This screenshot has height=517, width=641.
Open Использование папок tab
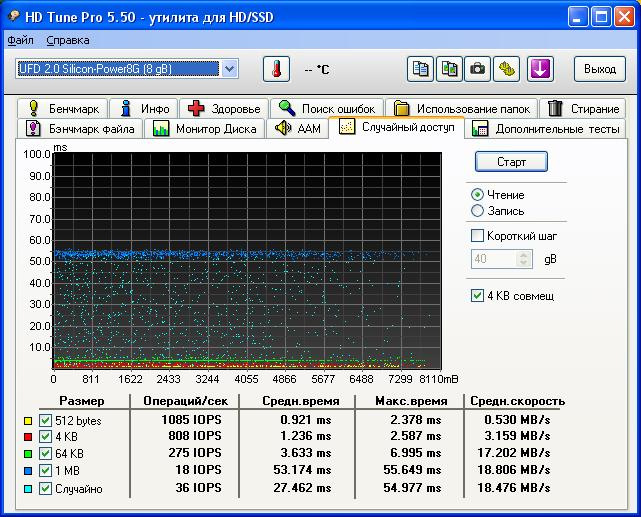coord(461,109)
